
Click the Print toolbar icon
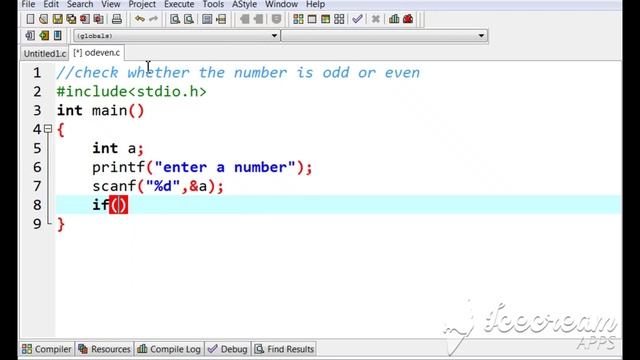[x=117, y=19]
